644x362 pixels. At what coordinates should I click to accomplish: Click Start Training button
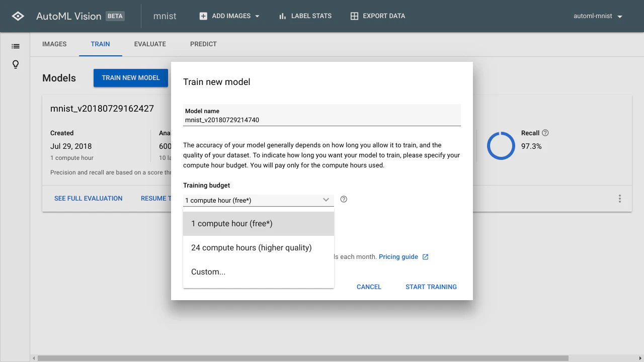431,287
